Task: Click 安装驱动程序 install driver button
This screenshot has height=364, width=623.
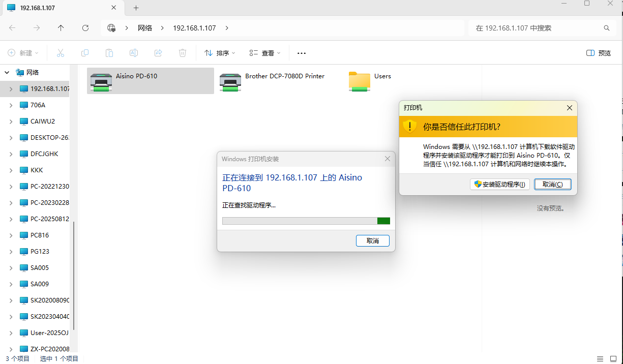Action: (x=500, y=184)
